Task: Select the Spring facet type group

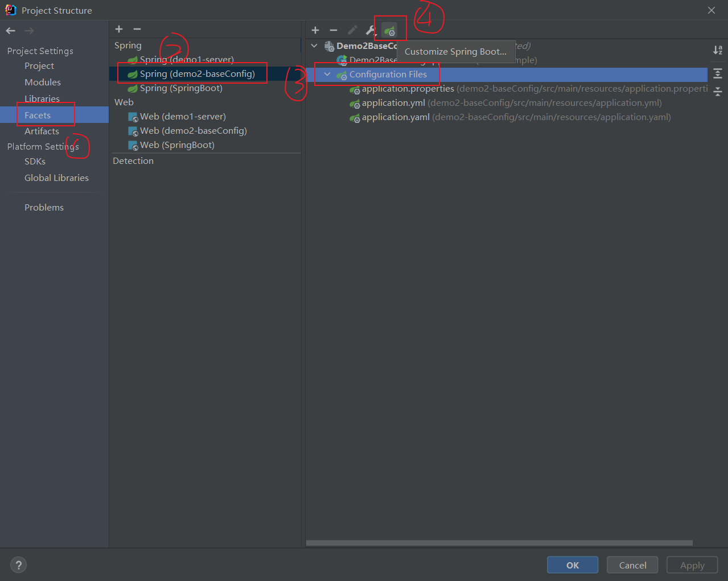Action: [x=128, y=46]
